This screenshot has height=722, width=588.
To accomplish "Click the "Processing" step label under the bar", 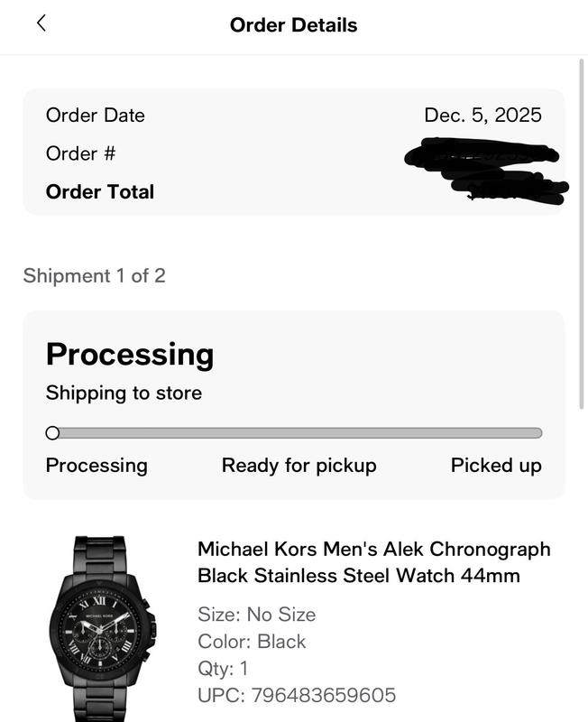I will tap(96, 466).
